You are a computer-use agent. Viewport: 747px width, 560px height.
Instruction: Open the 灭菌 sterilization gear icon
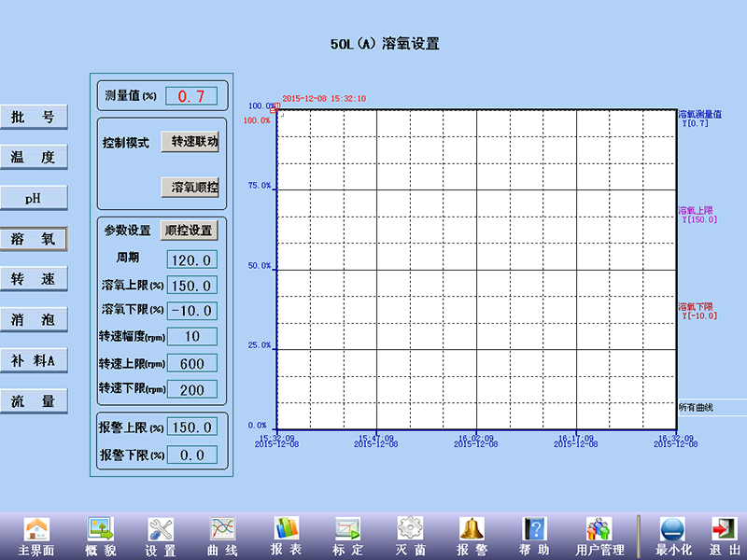(x=410, y=530)
